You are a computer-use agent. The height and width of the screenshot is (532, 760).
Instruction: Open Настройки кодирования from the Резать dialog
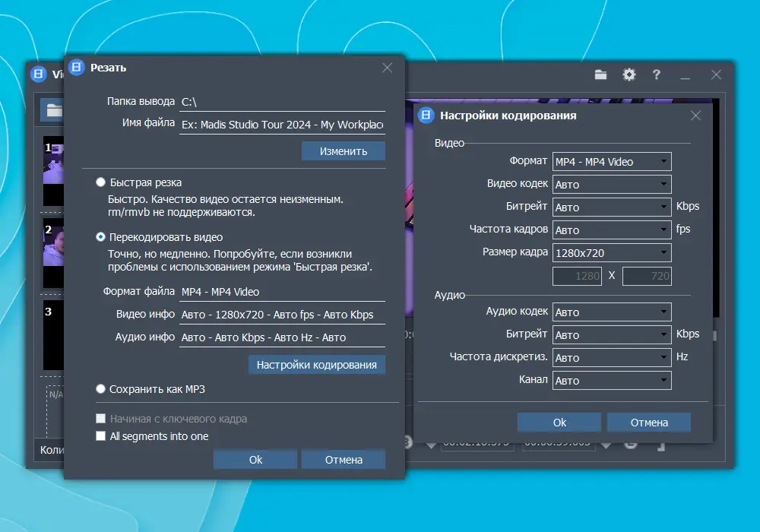pos(316,365)
